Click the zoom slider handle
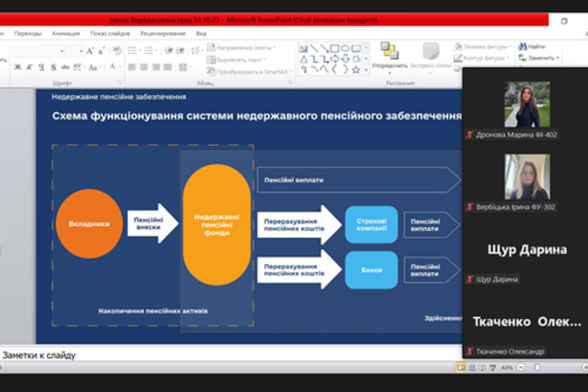Image resolution: width=588 pixels, height=392 pixels. (537, 368)
